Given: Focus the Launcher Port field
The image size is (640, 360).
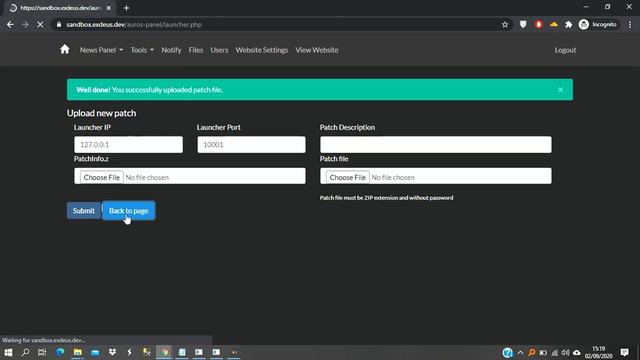Looking at the screenshot, I should pos(251,144).
